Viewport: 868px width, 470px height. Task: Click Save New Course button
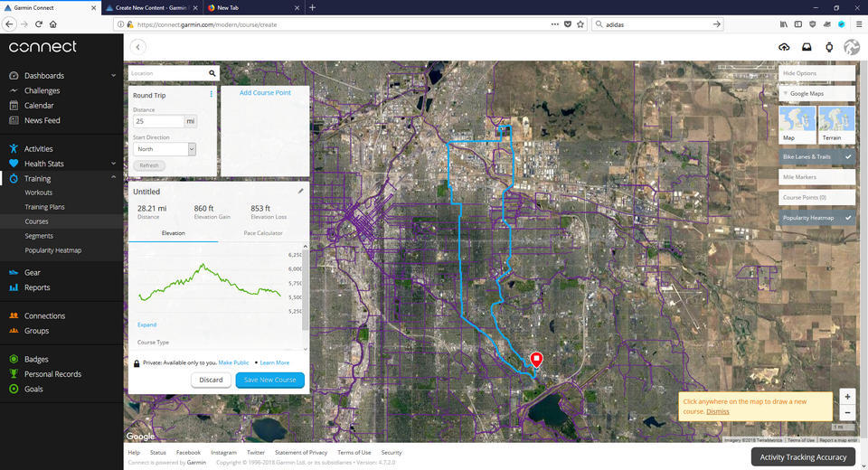269,380
